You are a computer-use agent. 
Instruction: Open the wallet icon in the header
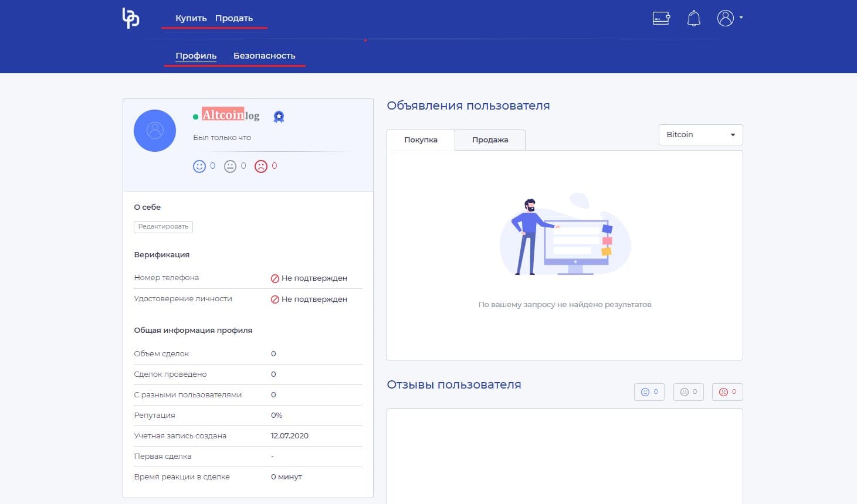(661, 18)
